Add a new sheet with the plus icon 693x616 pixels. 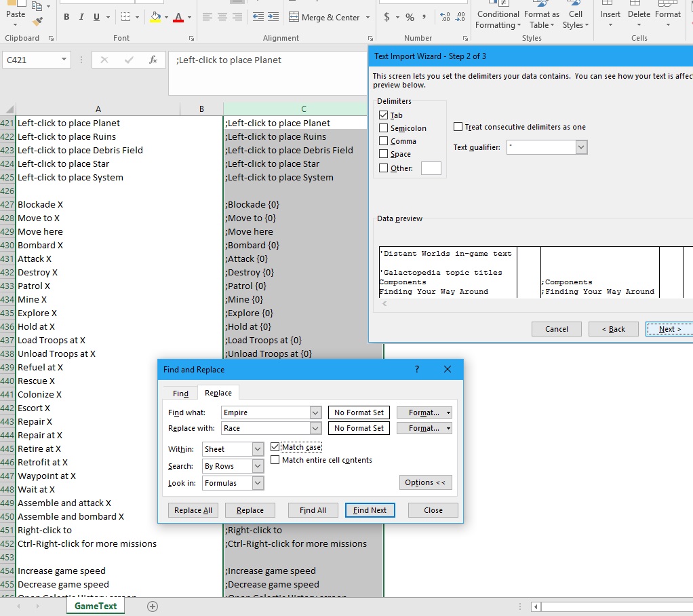(153, 607)
